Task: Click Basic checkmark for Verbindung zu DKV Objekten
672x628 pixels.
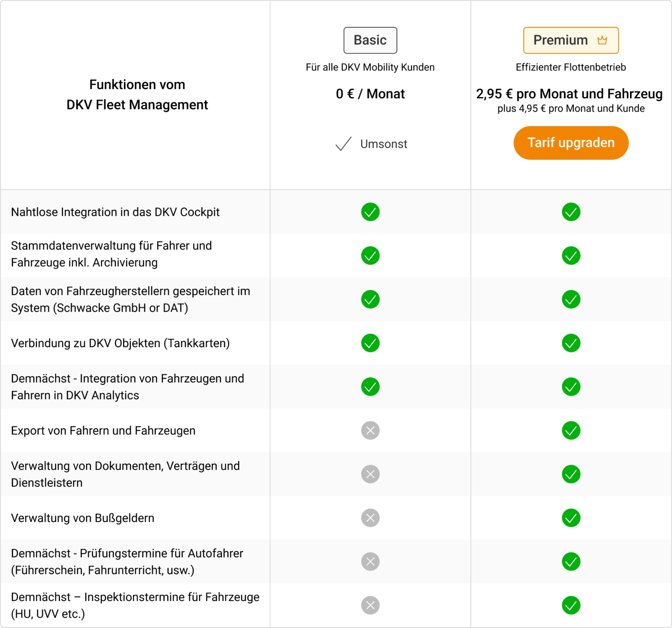Action: (x=370, y=343)
